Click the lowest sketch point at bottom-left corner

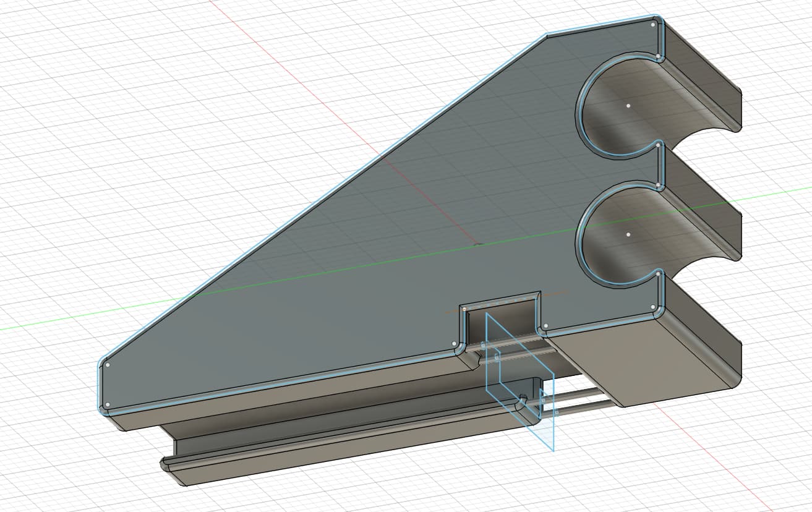click(108, 405)
